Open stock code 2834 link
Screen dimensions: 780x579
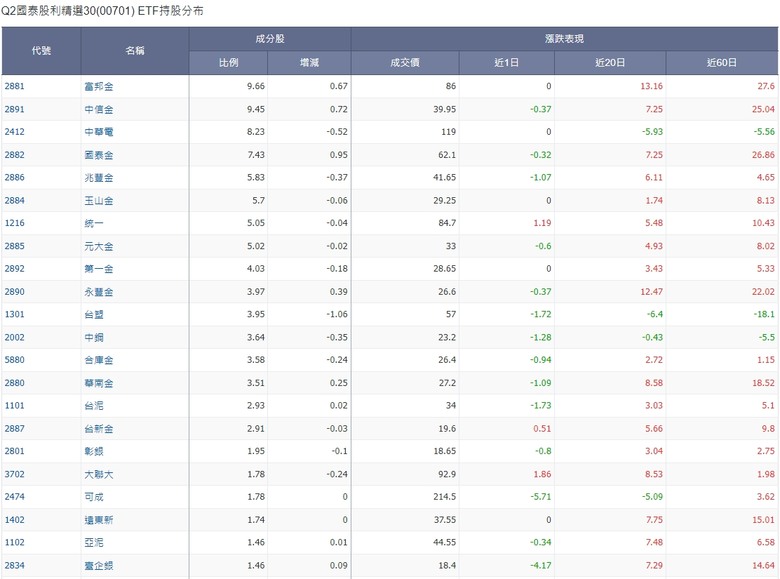click(14, 566)
